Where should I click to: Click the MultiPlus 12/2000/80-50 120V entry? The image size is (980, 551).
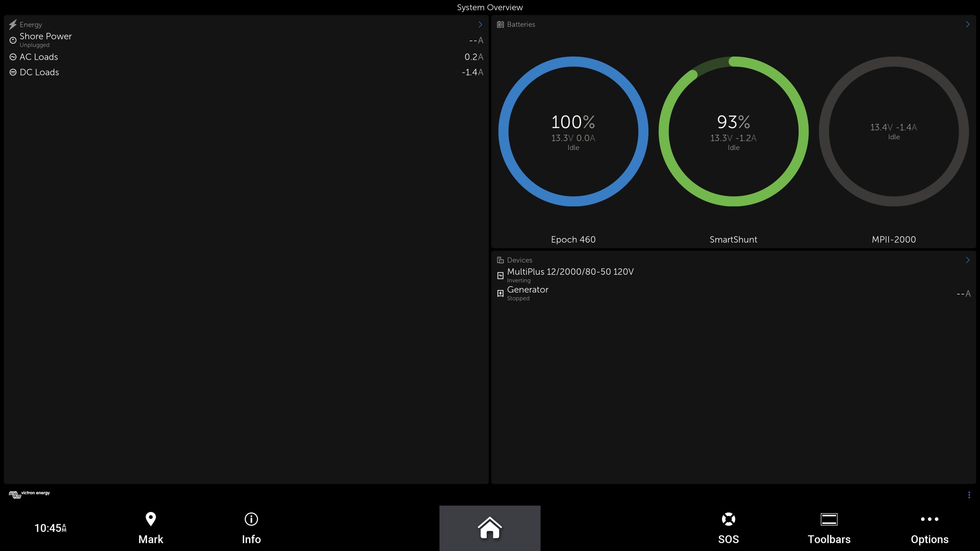coord(570,272)
